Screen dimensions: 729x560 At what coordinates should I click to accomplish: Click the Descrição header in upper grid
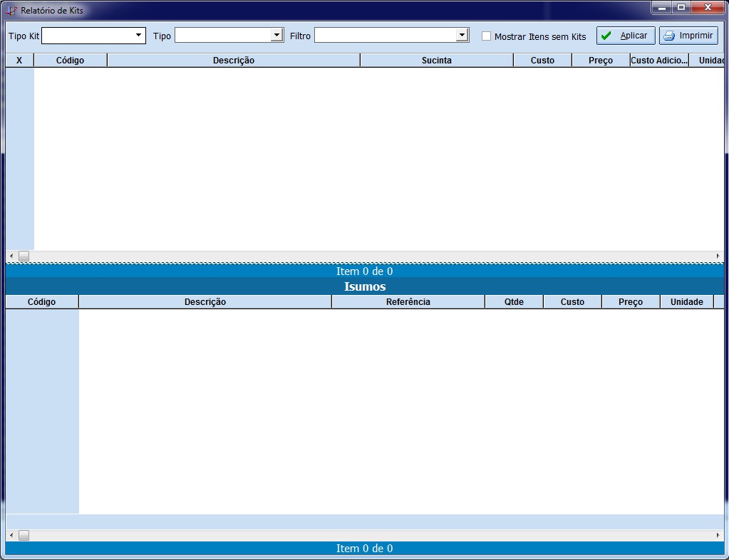[233, 61]
